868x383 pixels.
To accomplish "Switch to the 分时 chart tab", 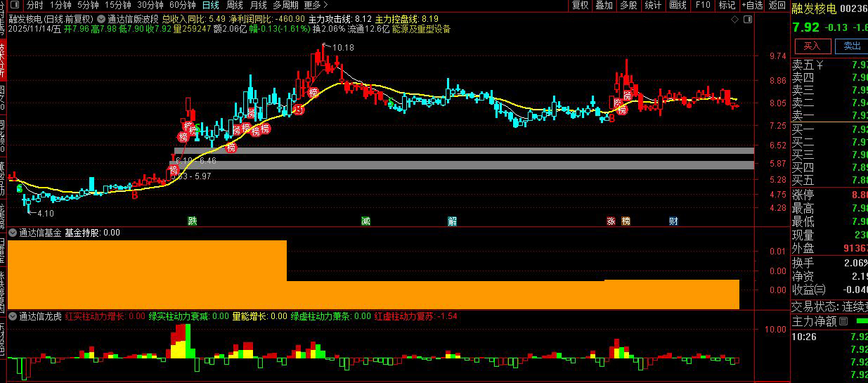I will pos(34,5).
